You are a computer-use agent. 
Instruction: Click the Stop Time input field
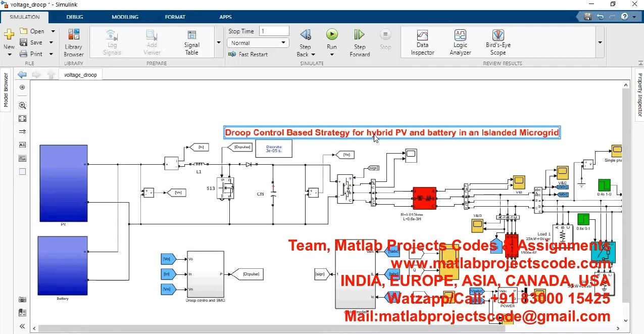click(274, 31)
